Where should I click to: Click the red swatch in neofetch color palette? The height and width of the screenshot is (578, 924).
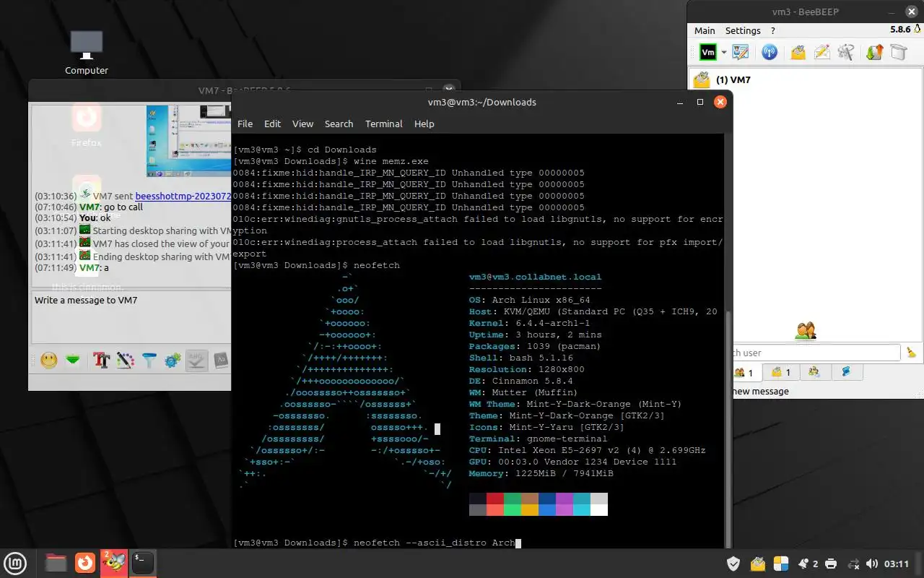tap(495, 499)
